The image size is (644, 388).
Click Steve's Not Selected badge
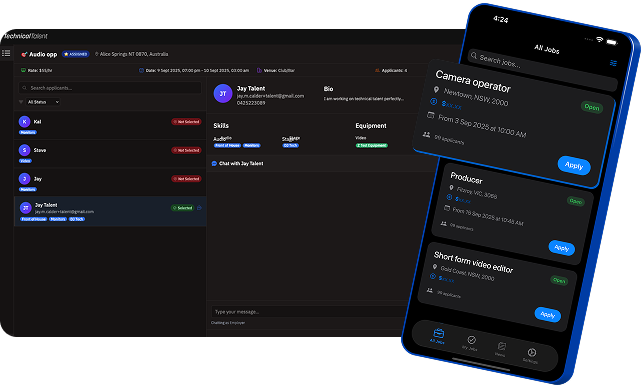point(186,150)
